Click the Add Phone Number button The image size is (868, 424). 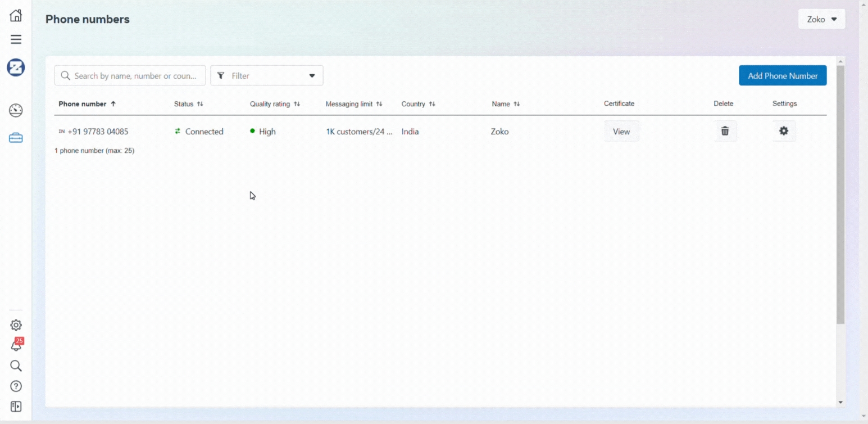(782, 75)
